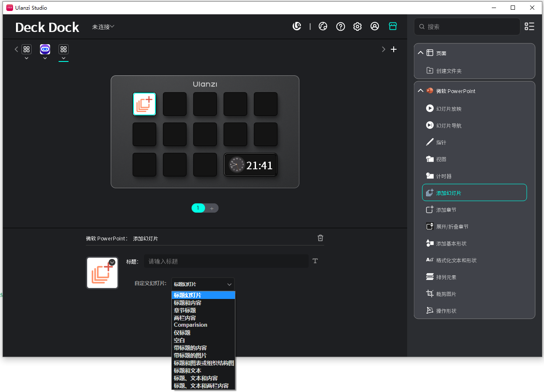
Task: Select the 添加幻灯片 key on deck grid
Action: 144,104
